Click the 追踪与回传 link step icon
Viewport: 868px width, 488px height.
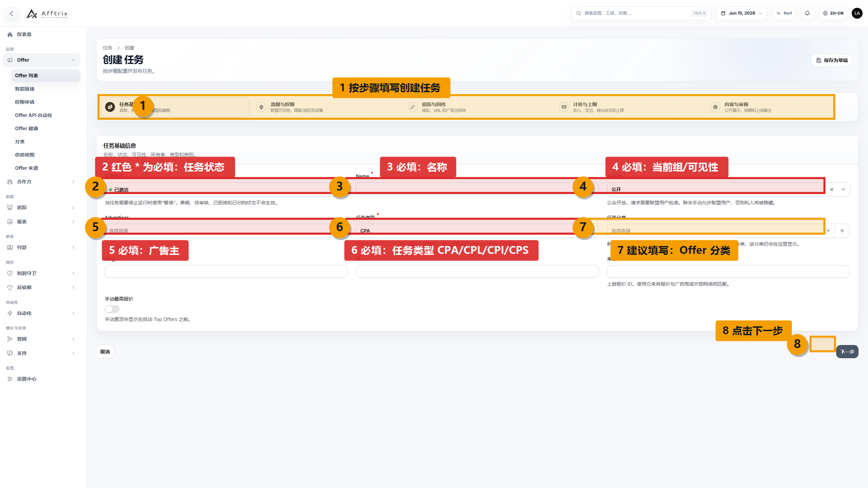tap(413, 107)
